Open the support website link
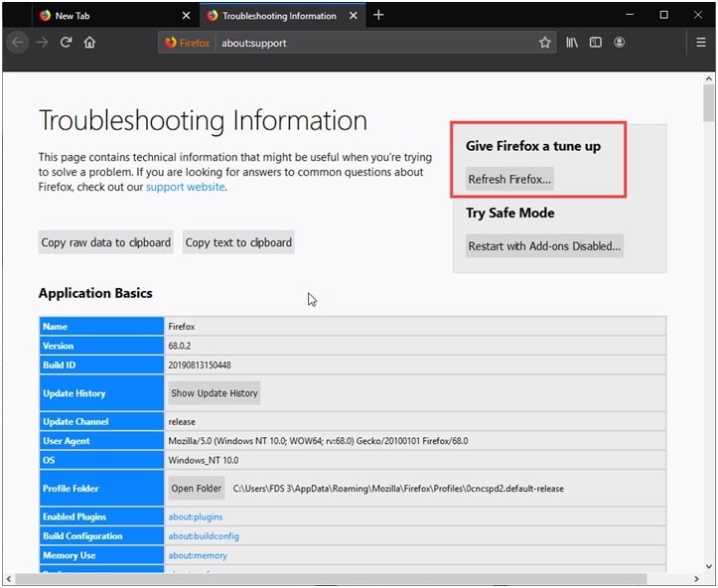The width and height of the screenshot is (718, 588). pyautogui.click(x=185, y=187)
